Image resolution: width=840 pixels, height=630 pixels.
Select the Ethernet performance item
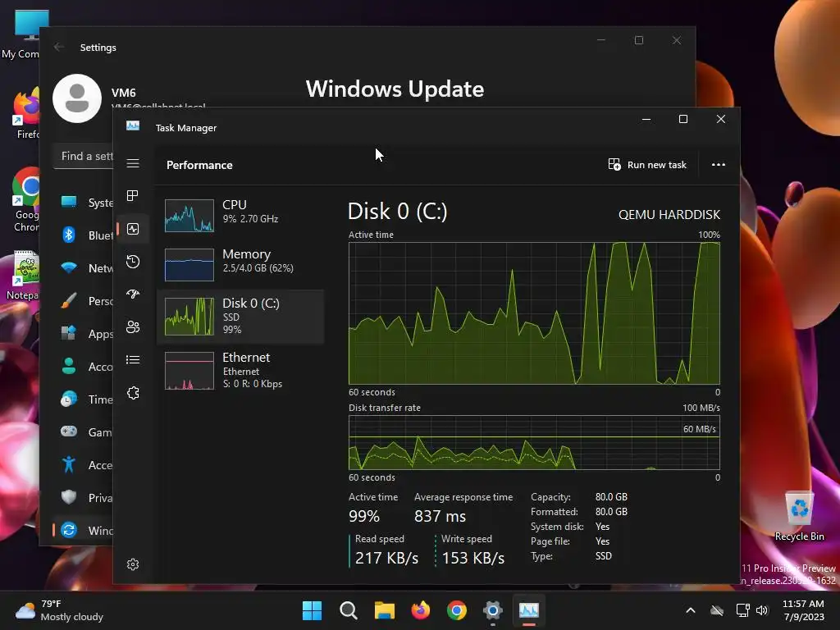pyautogui.click(x=240, y=370)
